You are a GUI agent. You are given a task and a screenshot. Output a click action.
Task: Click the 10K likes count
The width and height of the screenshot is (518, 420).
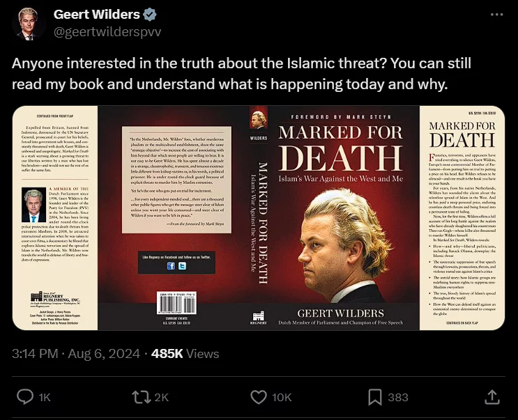tap(282, 397)
